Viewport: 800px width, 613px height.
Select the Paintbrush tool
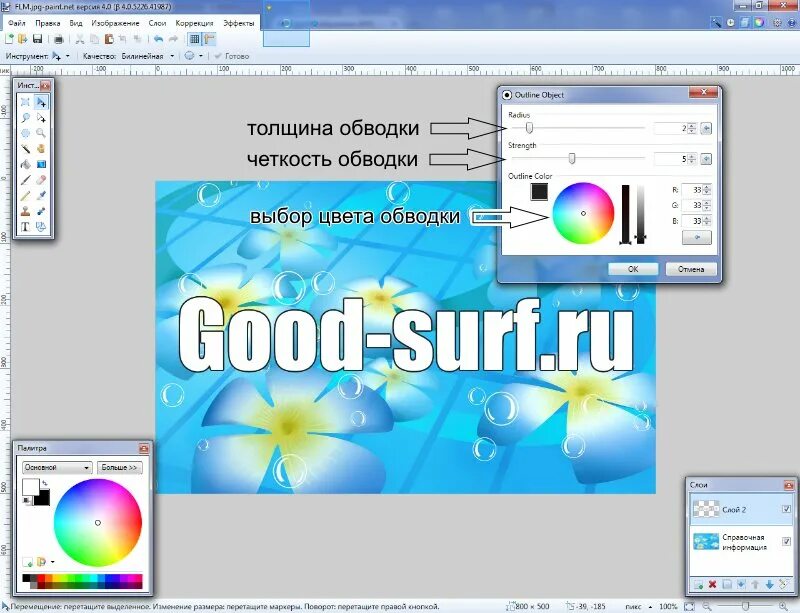pyautogui.click(x=25, y=180)
